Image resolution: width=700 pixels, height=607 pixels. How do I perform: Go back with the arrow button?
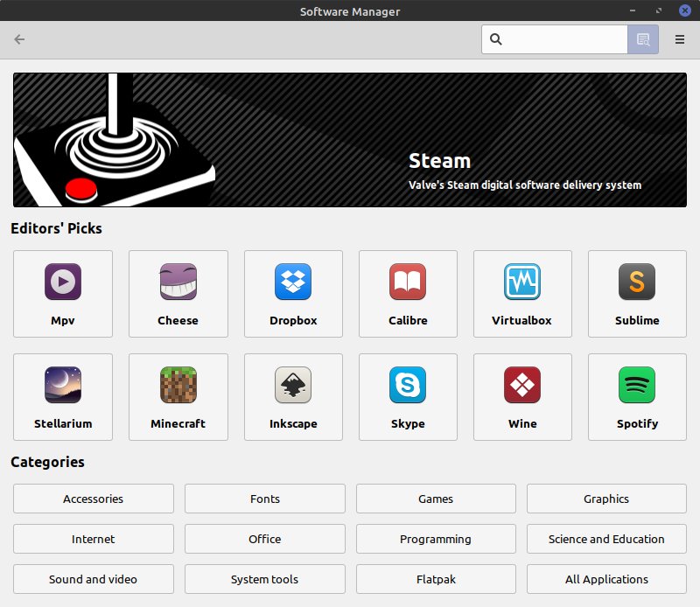point(19,39)
